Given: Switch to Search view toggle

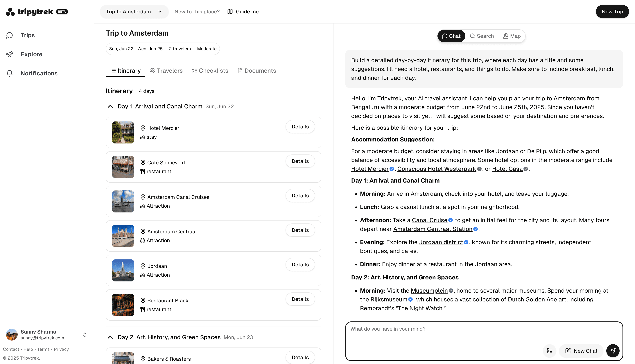Looking at the screenshot, I should 482,36.
